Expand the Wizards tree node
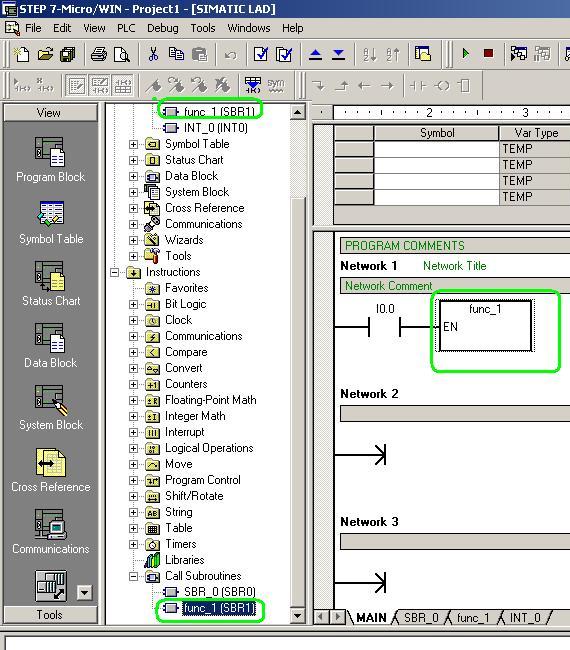This screenshot has width=570, height=650. point(133,240)
